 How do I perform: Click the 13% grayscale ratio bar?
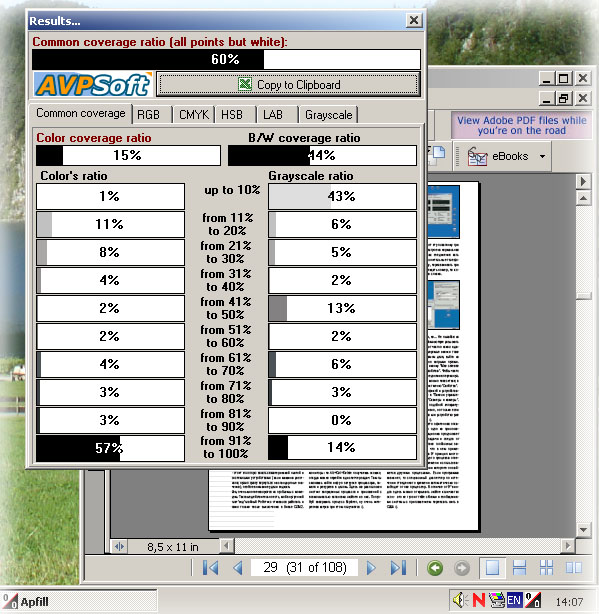click(x=342, y=308)
